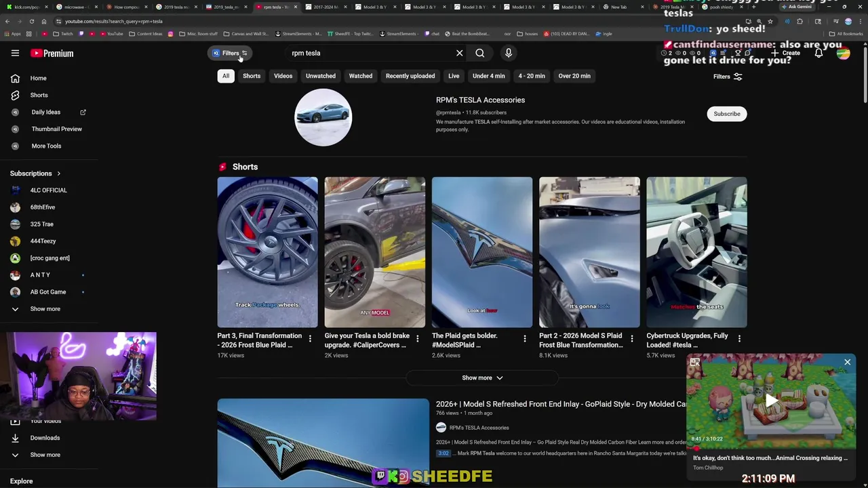Toggle the Live filter chip
This screenshot has width=868, height=488.
pyautogui.click(x=454, y=76)
